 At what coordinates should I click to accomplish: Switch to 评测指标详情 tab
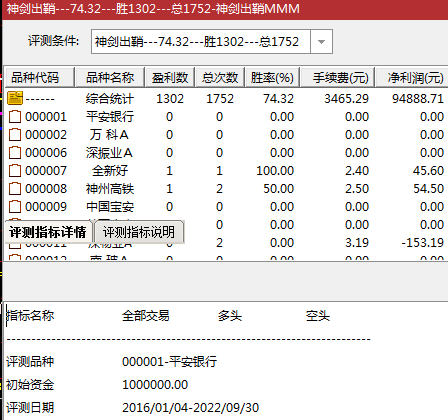(48, 232)
